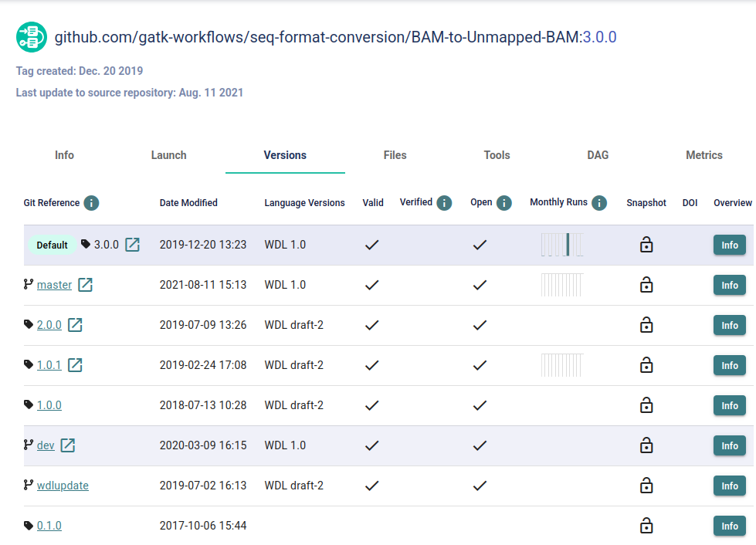Open the Monthly Runs info icon
This screenshot has width=756, height=545.
click(600, 202)
